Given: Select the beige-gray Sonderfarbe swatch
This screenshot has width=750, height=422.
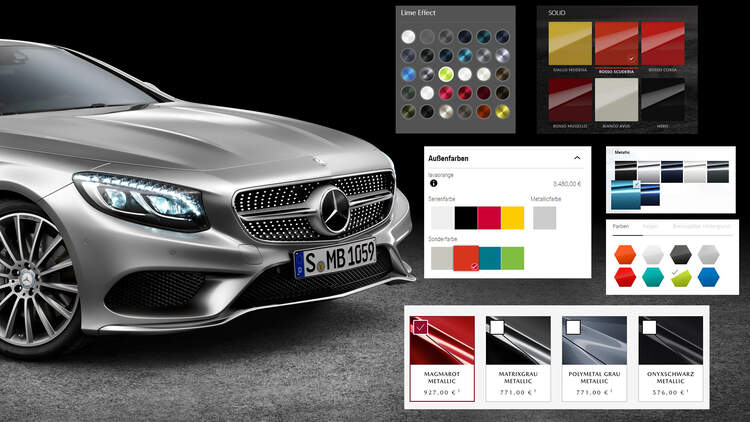Looking at the screenshot, I should pos(442,258).
